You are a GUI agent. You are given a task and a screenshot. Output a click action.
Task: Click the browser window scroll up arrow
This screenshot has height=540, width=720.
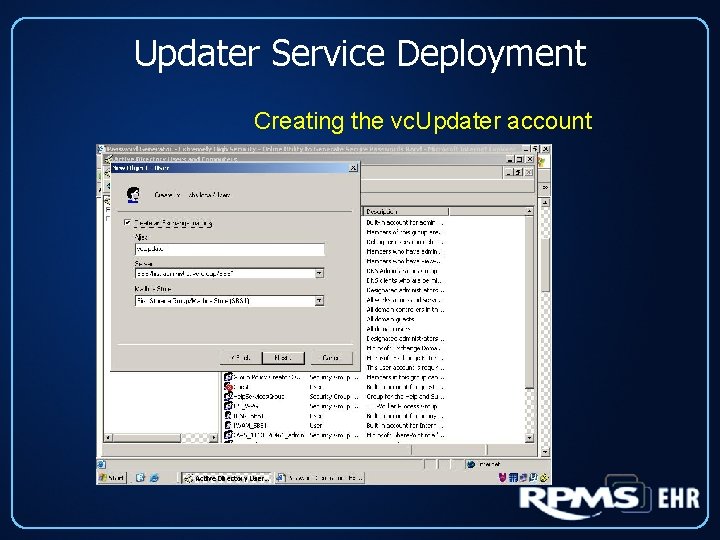point(545,202)
